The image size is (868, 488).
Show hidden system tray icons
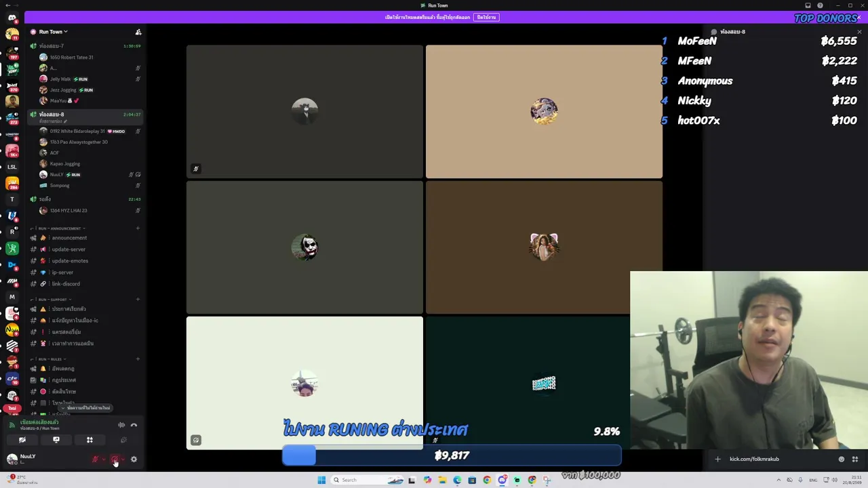pos(778,480)
